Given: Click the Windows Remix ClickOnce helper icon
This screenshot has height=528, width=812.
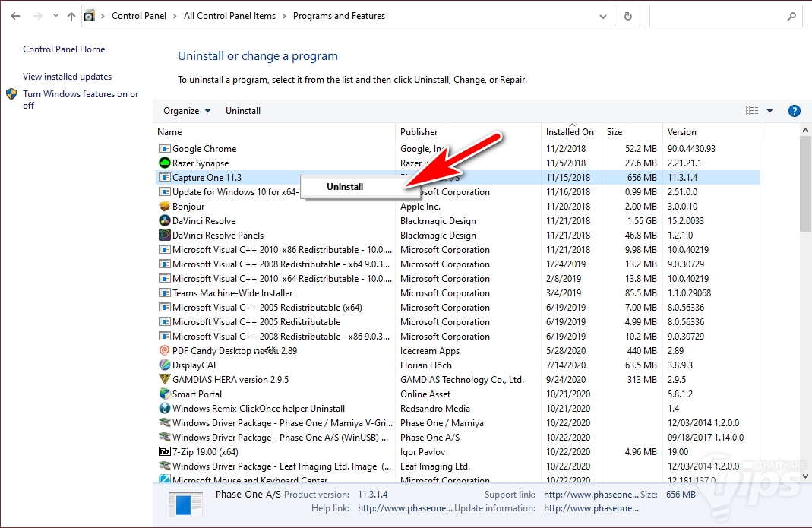Looking at the screenshot, I should click(165, 408).
